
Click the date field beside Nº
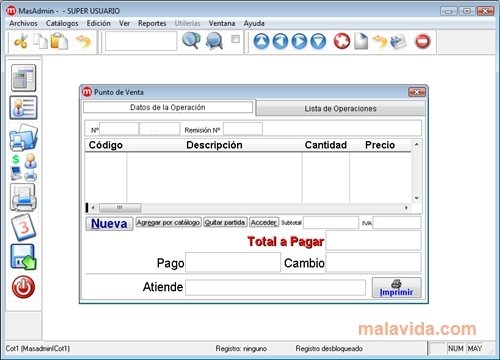(159, 129)
